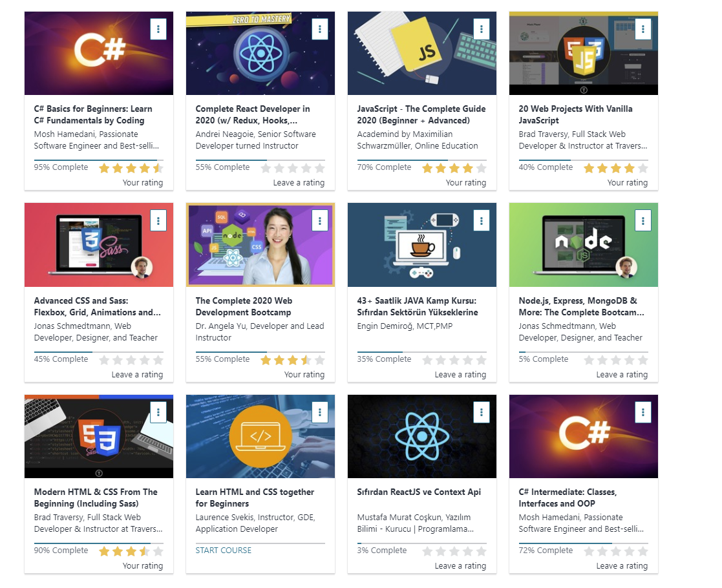Viewport: 722px width, 588px height.
Task: Open options menu on 43+ Saatlik JAVA card
Action: 481,220
